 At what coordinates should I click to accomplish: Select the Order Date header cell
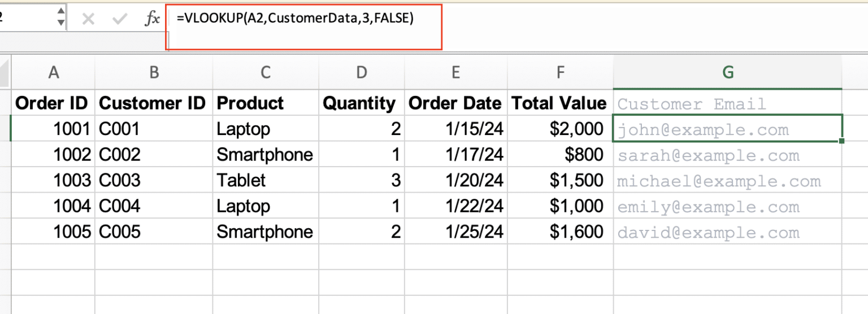(455, 103)
